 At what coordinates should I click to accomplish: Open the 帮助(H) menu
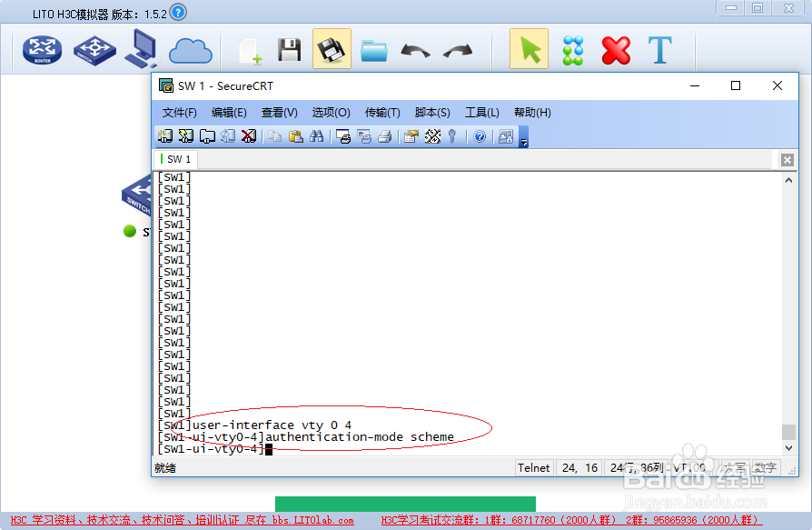[532, 113]
